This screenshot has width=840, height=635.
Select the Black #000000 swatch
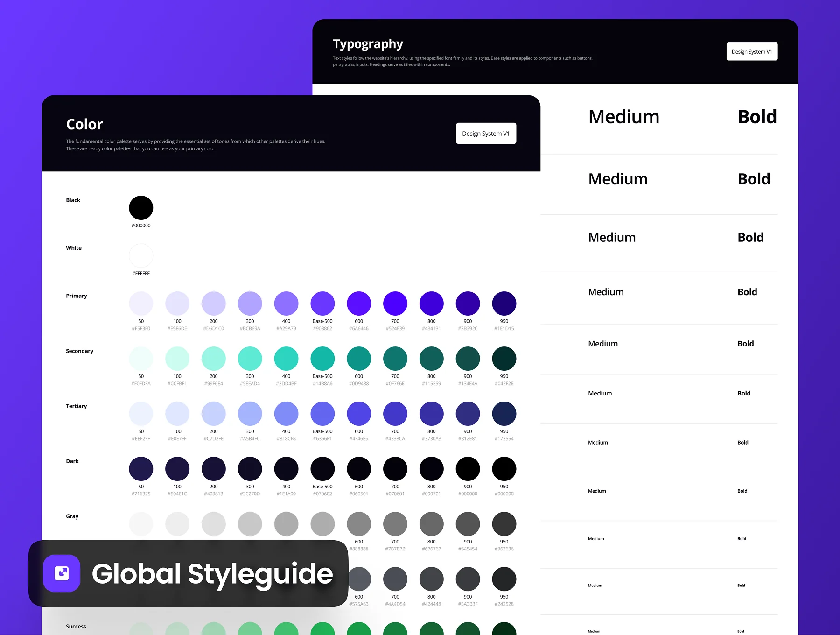141,208
